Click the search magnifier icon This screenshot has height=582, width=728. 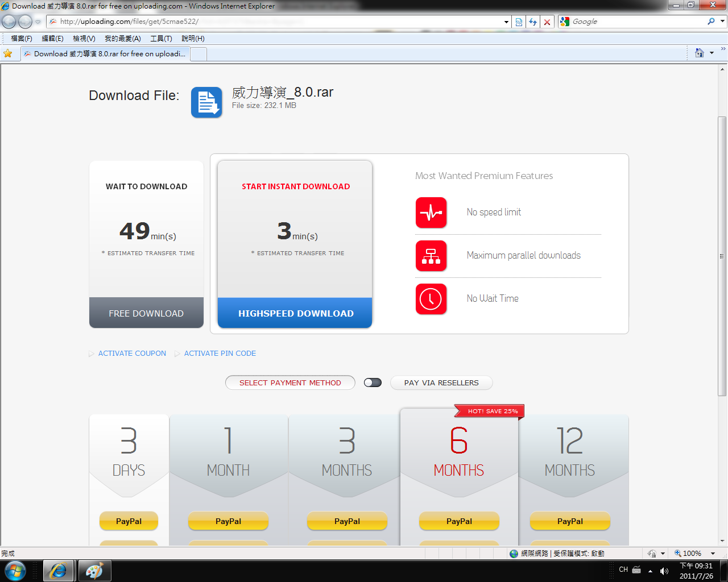(711, 22)
